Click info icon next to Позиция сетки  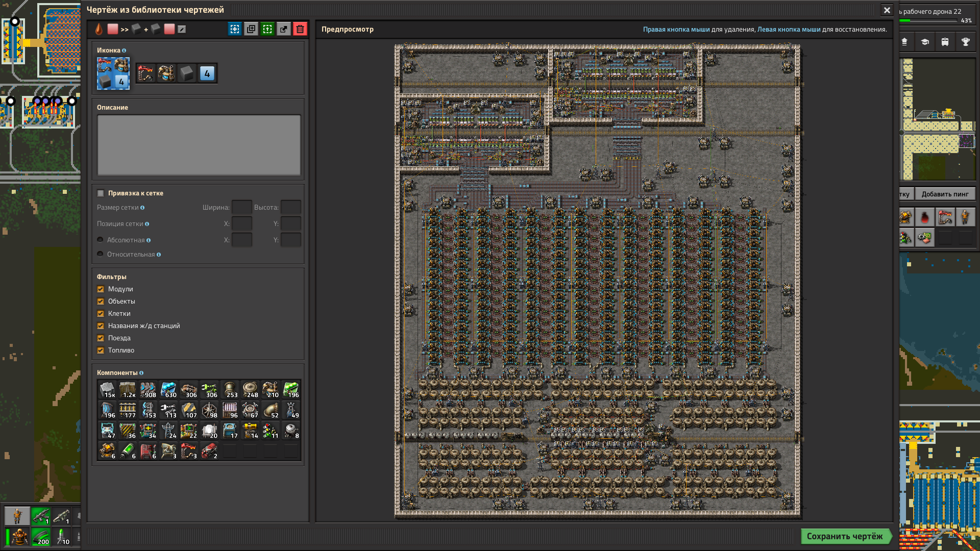[x=147, y=224]
